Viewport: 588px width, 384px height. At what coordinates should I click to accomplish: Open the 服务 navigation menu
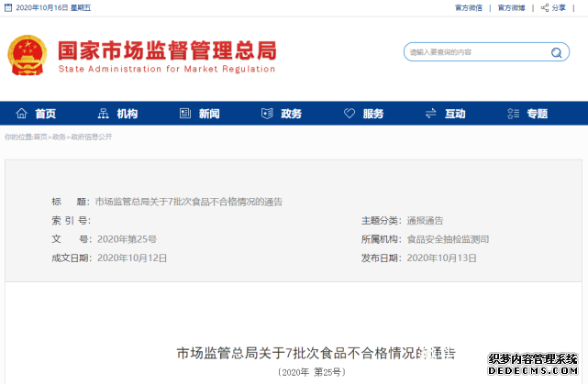point(373,114)
